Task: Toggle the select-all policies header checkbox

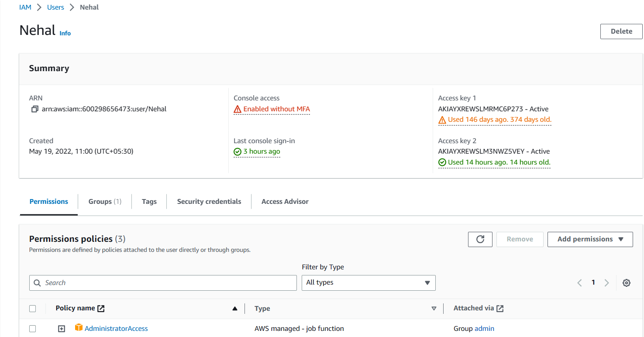Action: click(x=33, y=309)
